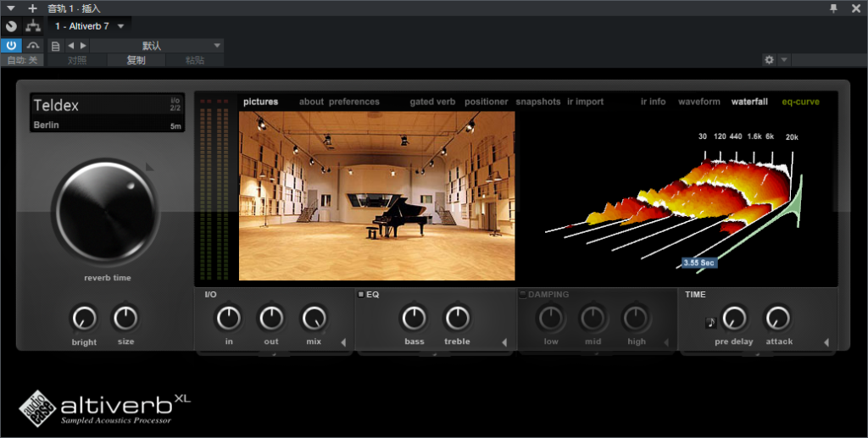The width and height of the screenshot is (868, 438).
Task: Click the 复制 copy button
Action: tap(136, 60)
